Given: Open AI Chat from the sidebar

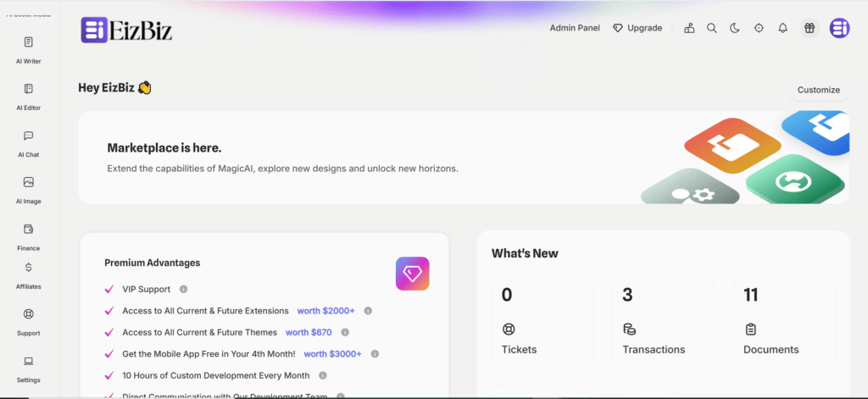Looking at the screenshot, I should click(x=29, y=136).
